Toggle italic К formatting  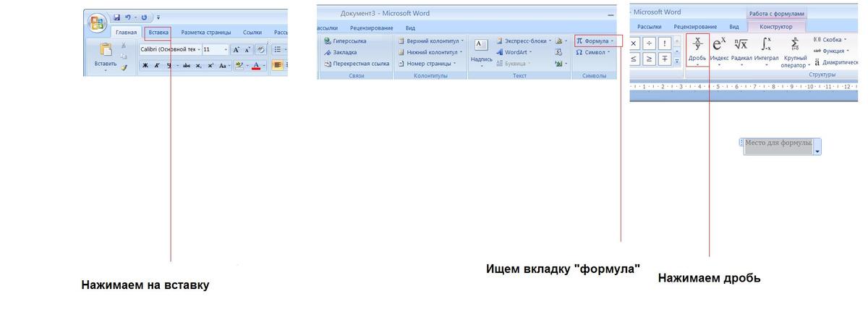click(x=156, y=65)
